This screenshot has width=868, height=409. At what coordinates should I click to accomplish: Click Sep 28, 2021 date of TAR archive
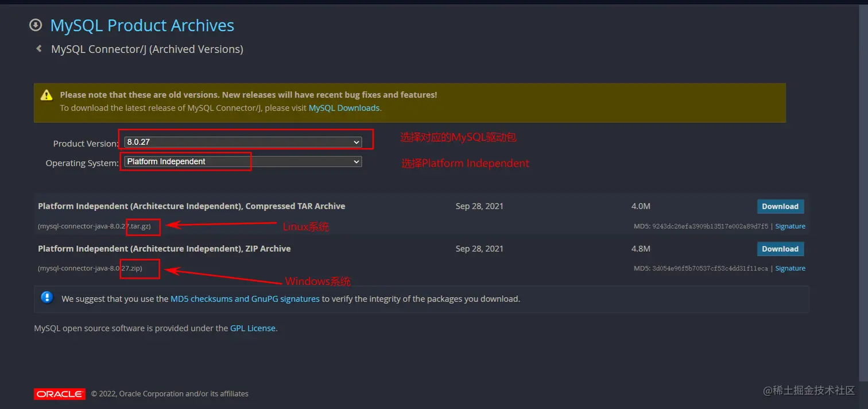[x=479, y=206]
